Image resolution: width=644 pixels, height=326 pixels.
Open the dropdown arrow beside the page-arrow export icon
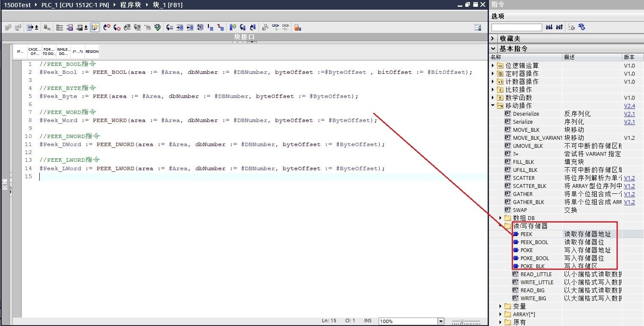[36, 28]
